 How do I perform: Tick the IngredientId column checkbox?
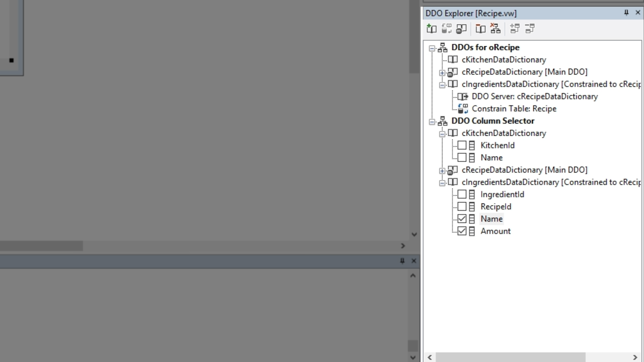[462, 194]
